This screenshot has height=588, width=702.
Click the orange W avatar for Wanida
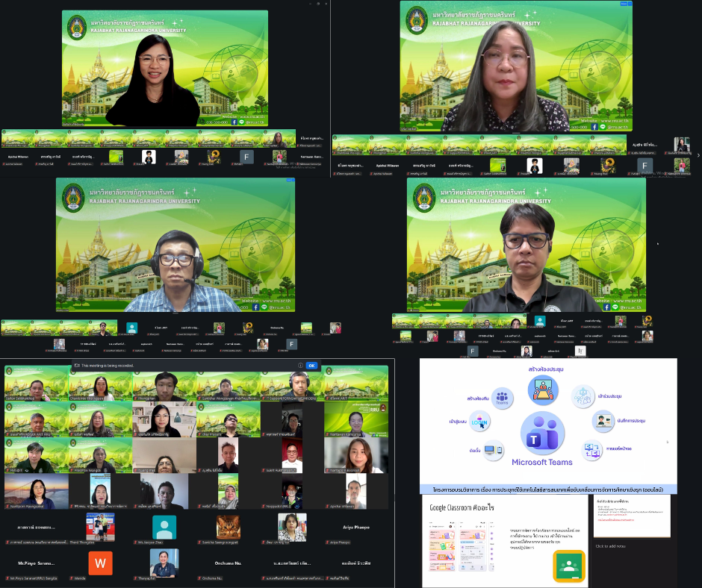pyautogui.click(x=100, y=563)
